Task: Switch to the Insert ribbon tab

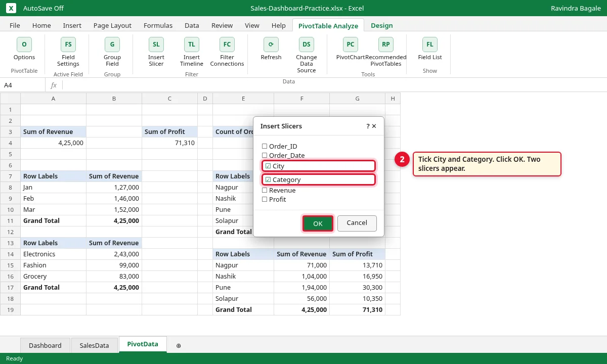Action: pos(72,25)
